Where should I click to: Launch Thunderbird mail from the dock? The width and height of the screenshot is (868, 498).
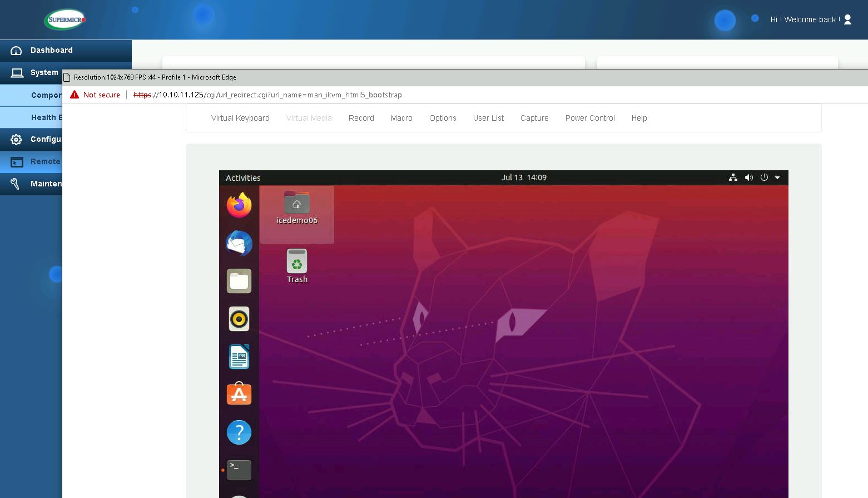239,243
